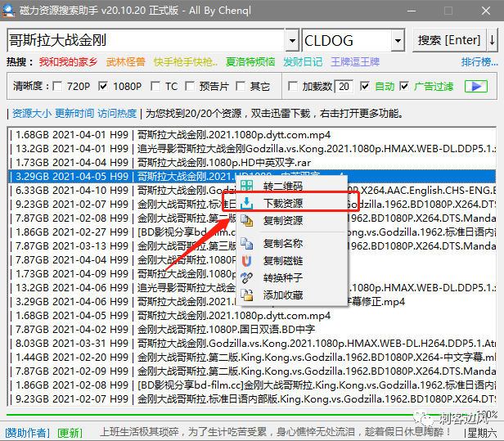Enable the 其它 checkbox
Screen dimensions: 504x441
pyautogui.click(x=241, y=86)
